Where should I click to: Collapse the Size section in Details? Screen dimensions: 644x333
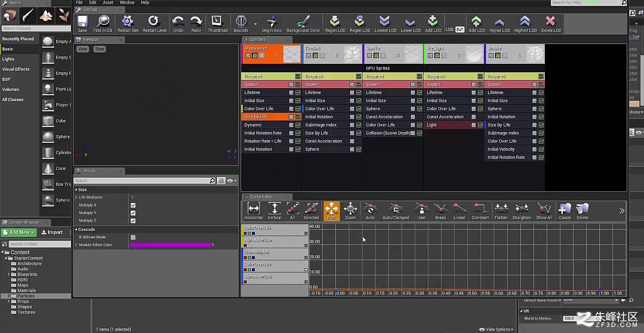click(x=76, y=190)
